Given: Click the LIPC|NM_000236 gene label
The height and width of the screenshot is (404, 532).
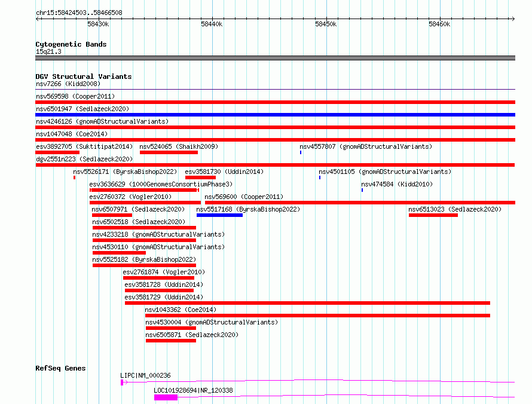Looking at the screenshot, I should [146, 375].
